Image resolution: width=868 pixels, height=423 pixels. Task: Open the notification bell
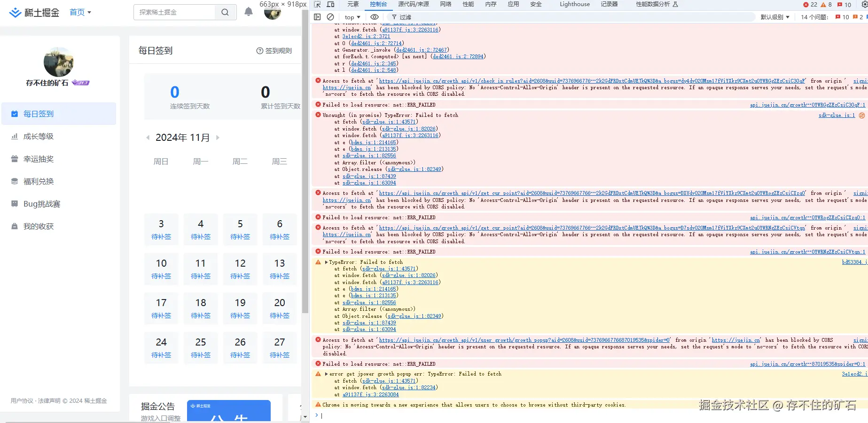click(249, 12)
